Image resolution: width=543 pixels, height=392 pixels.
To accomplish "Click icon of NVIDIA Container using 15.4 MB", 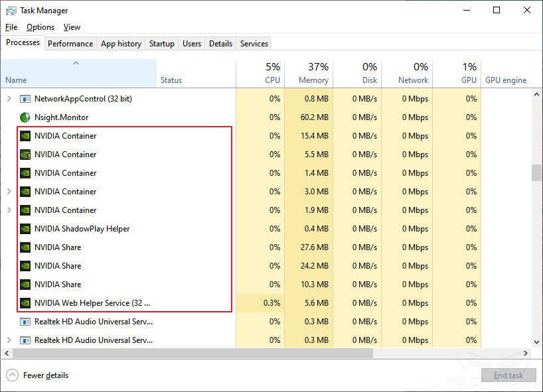I will (x=25, y=136).
